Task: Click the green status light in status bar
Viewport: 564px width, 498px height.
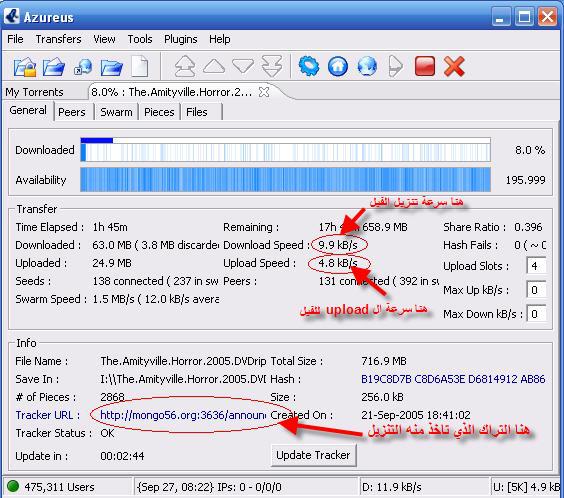Action: (13, 486)
